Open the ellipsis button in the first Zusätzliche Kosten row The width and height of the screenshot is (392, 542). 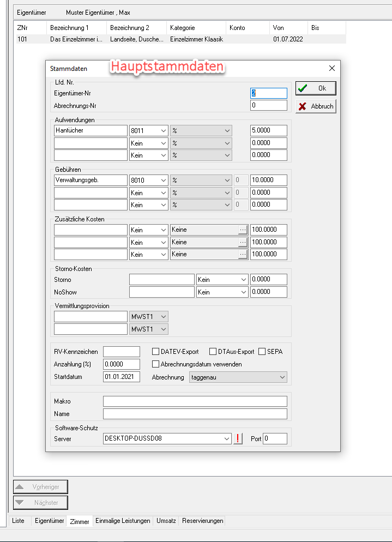click(x=243, y=230)
